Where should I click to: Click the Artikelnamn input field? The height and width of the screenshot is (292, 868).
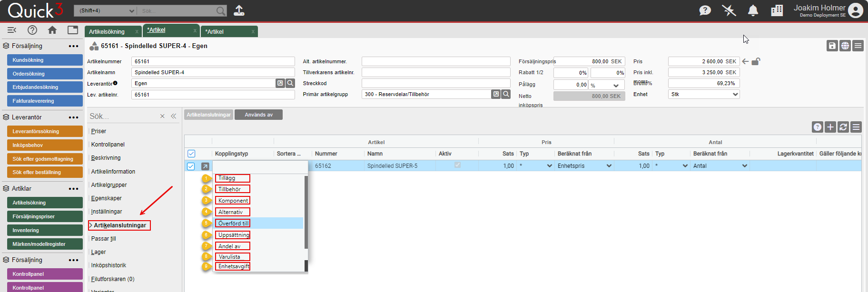click(213, 72)
